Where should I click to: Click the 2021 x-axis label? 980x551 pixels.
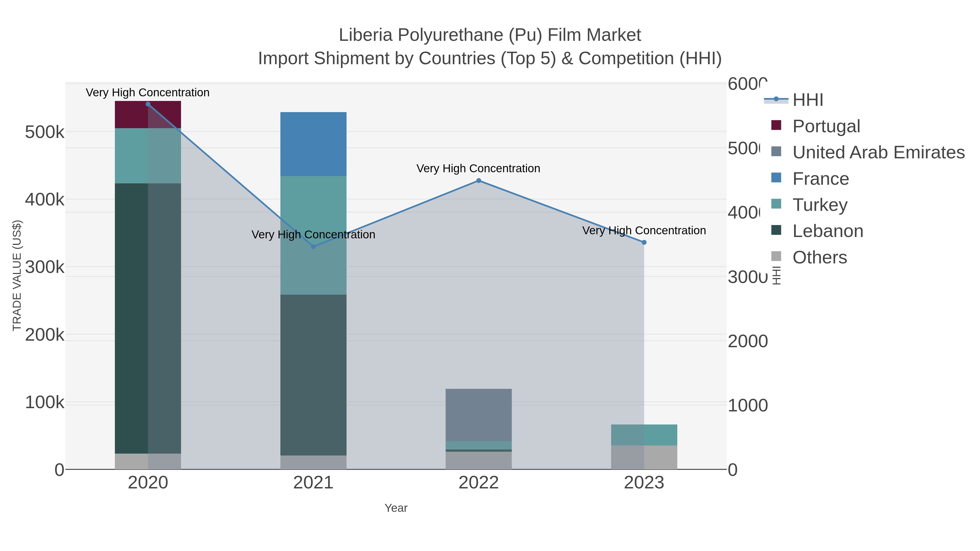[314, 483]
